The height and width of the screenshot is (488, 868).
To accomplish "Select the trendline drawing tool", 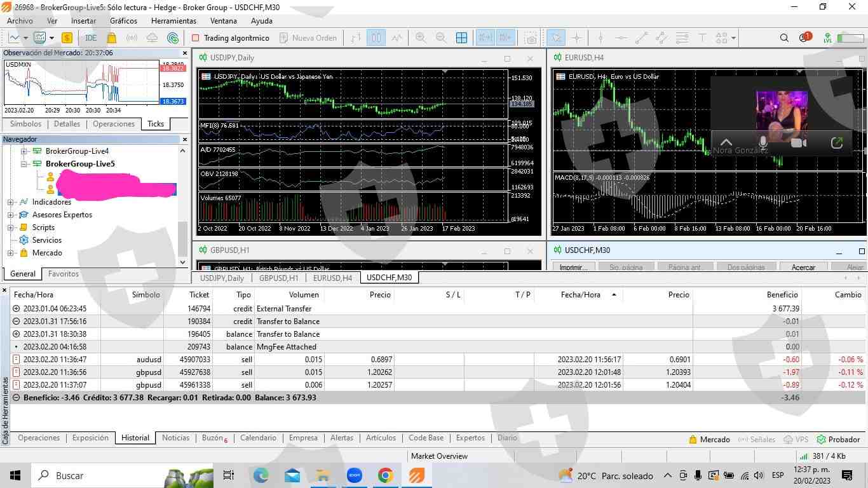I will pyautogui.click(x=641, y=38).
